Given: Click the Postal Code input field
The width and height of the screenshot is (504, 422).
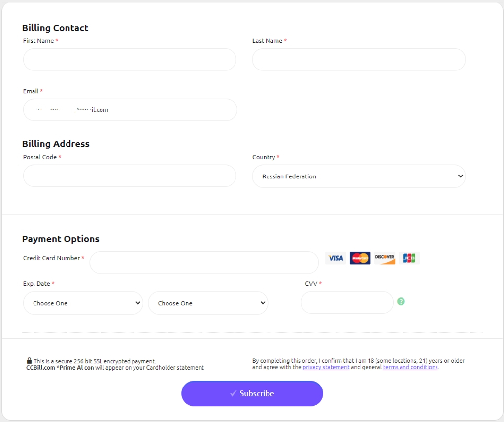Looking at the screenshot, I should (130, 176).
